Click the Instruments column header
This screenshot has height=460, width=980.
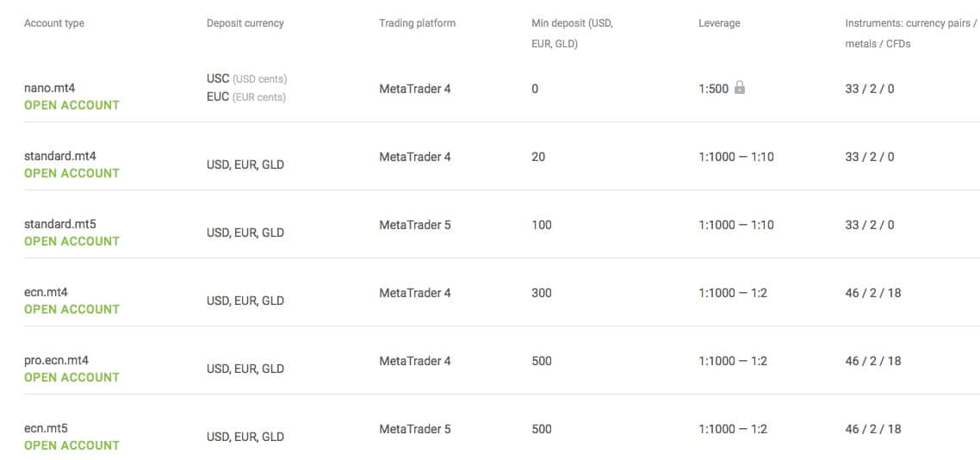coord(910,34)
